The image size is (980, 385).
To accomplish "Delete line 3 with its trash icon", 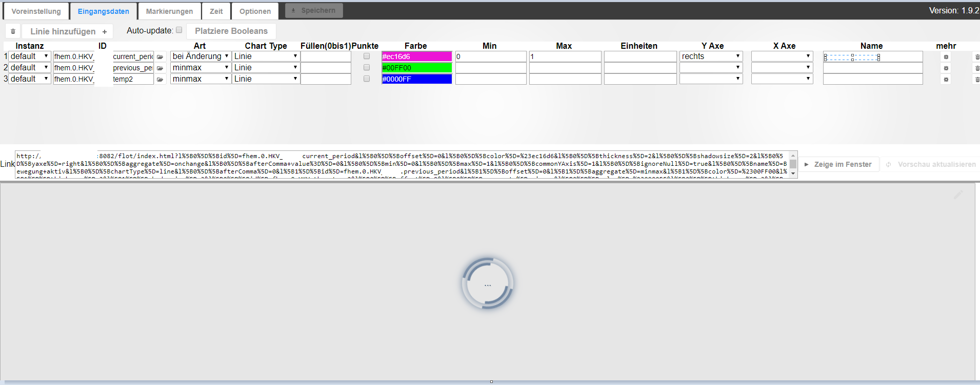I will [x=977, y=79].
